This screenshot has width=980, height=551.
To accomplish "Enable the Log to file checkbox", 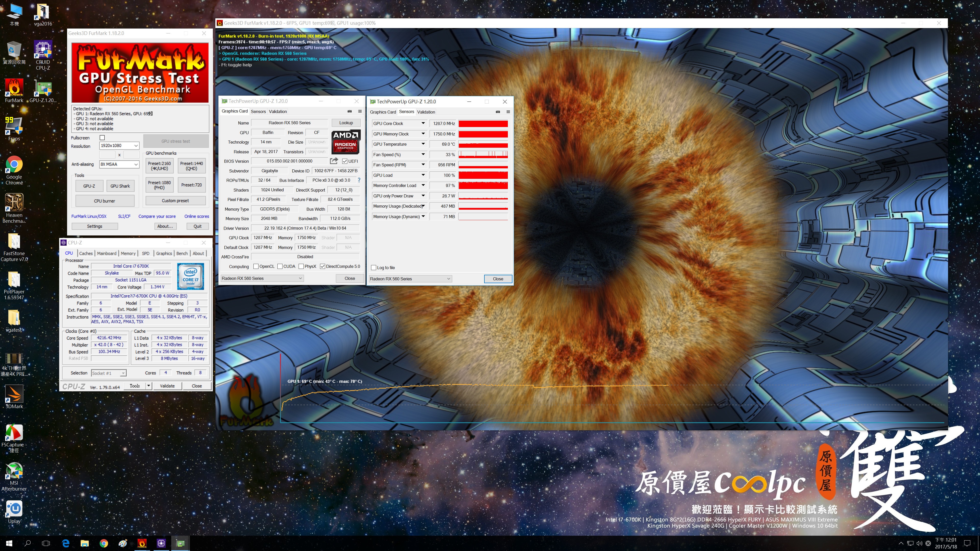I will pos(373,268).
